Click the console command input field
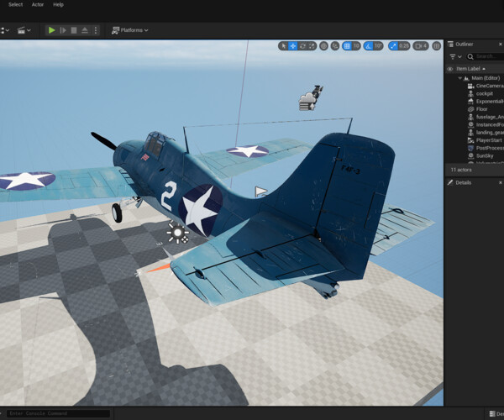The height and width of the screenshot is (420, 504). click(x=59, y=413)
